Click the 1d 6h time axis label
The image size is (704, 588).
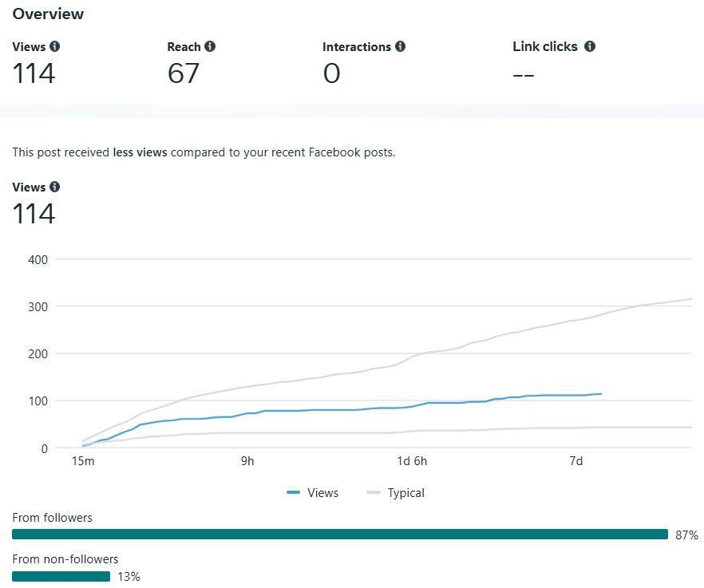(412, 461)
